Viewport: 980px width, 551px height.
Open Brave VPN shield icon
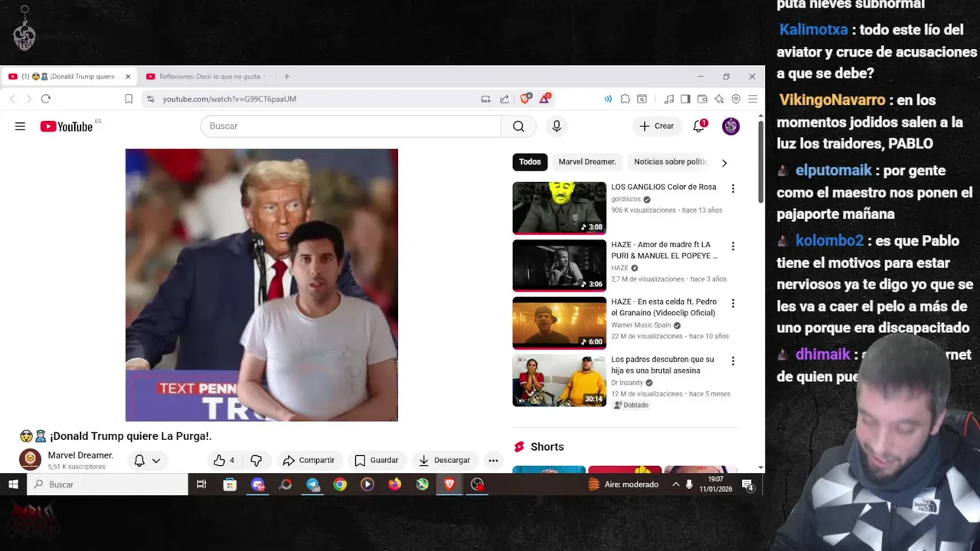pyautogui.click(x=736, y=99)
